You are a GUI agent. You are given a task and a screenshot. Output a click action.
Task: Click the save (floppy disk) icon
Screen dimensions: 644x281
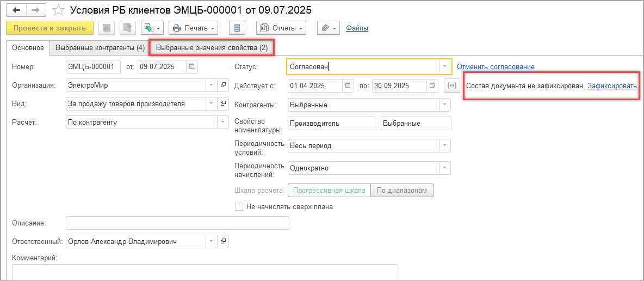coord(106,28)
